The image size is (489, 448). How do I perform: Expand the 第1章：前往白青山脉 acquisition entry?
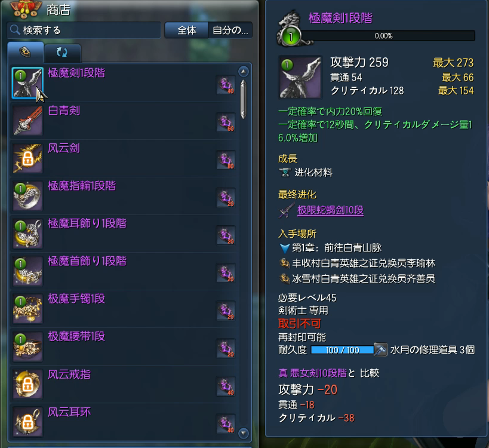[331, 248]
